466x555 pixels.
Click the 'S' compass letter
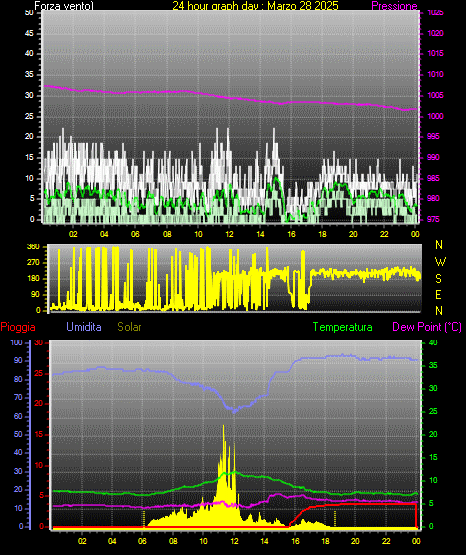pyautogui.click(x=438, y=279)
